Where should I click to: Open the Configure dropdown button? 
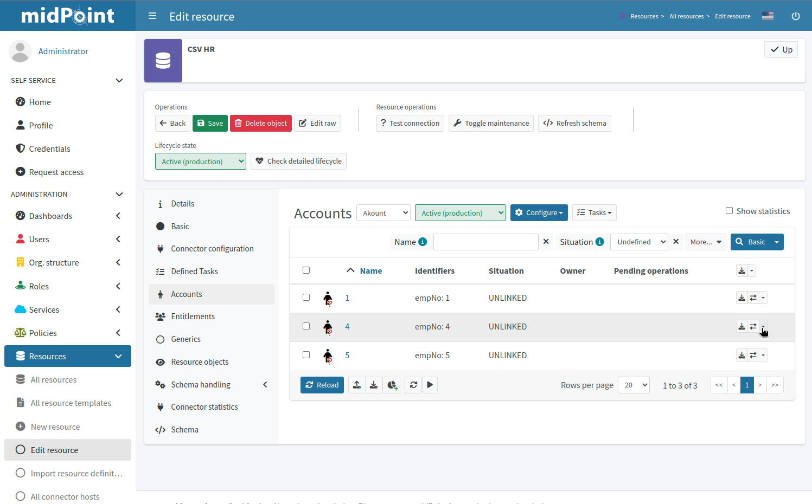[x=539, y=212]
